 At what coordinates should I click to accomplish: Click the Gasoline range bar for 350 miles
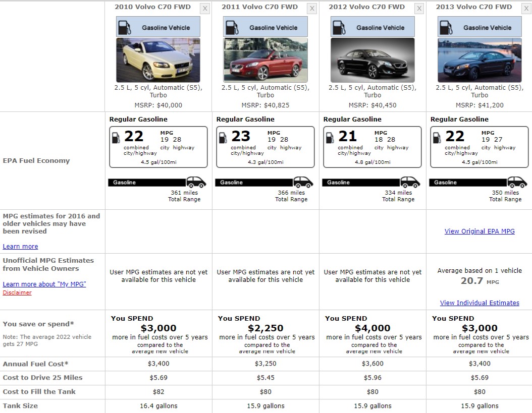click(468, 183)
